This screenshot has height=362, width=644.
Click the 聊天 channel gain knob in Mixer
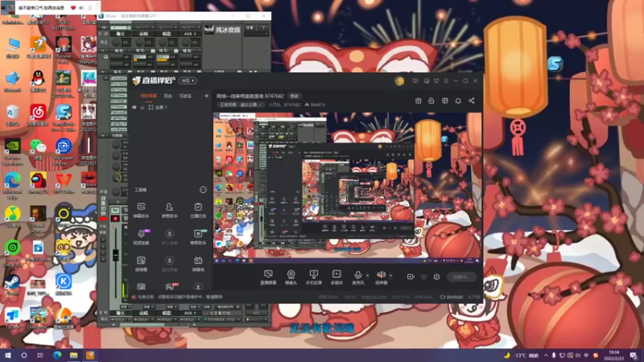(x=117, y=43)
